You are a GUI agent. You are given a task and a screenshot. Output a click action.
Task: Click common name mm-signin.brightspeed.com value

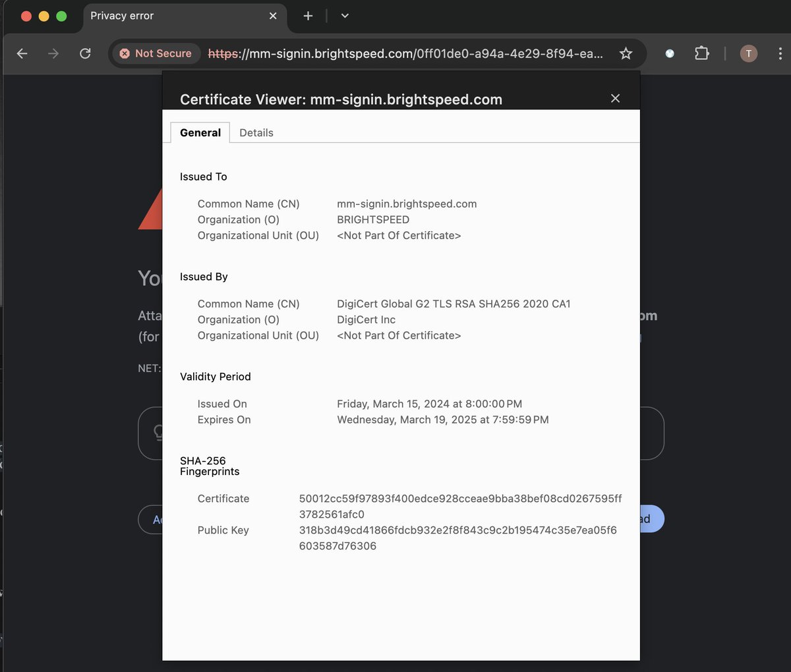407,204
